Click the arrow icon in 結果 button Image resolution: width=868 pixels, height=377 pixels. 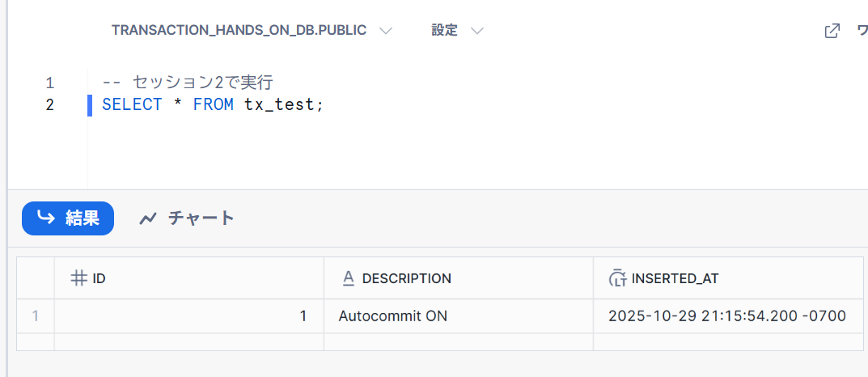[x=46, y=218]
